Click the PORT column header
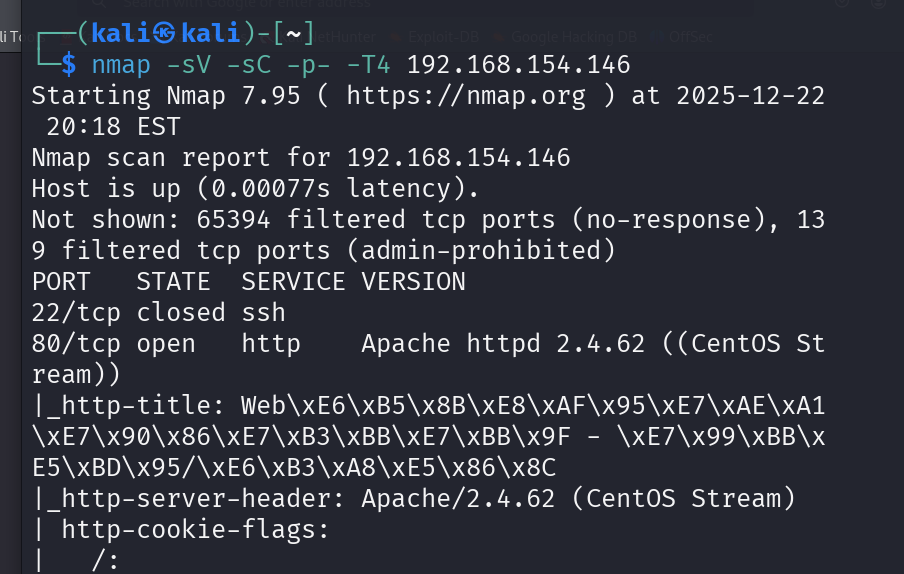The image size is (904, 574). [61, 281]
